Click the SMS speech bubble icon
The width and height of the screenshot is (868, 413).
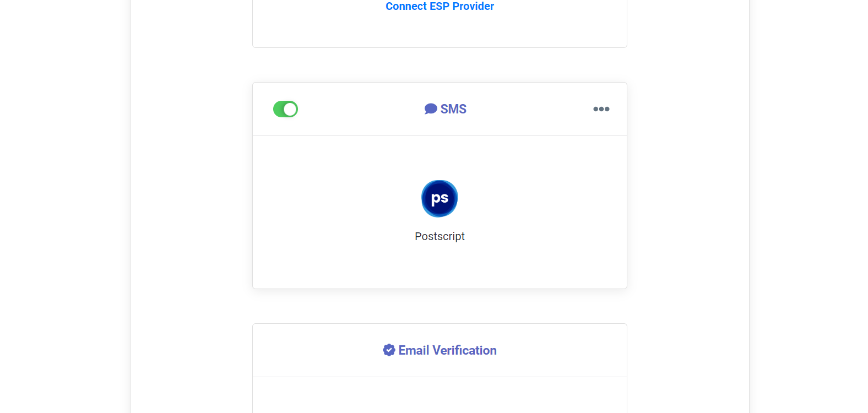(x=430, y=108)
